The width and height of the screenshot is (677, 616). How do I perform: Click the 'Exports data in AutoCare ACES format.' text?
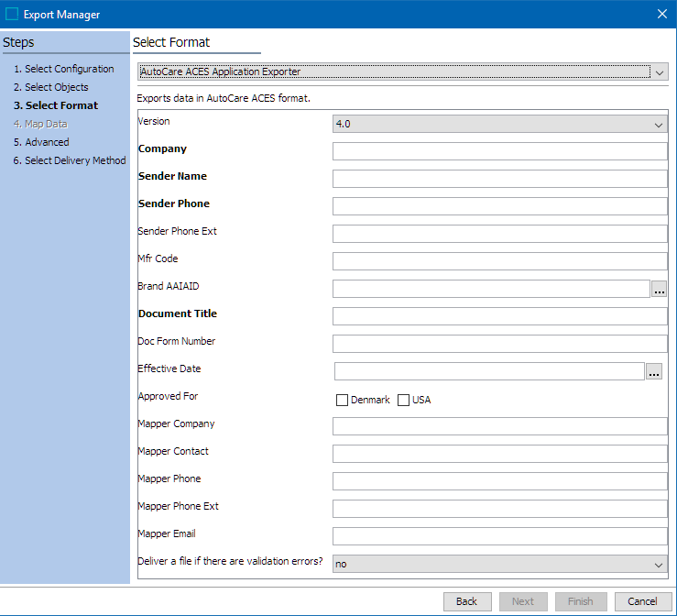[x=224, y=98]
